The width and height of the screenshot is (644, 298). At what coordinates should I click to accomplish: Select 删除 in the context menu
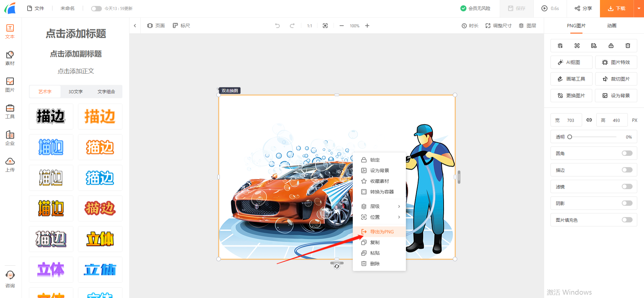click(x=379, y=264)
